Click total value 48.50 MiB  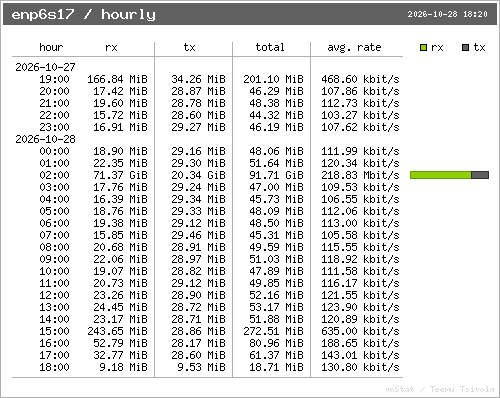click(276, 223)
